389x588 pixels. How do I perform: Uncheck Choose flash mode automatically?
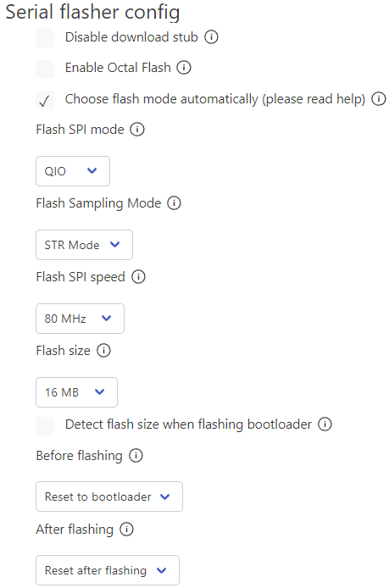coord(45,100)
